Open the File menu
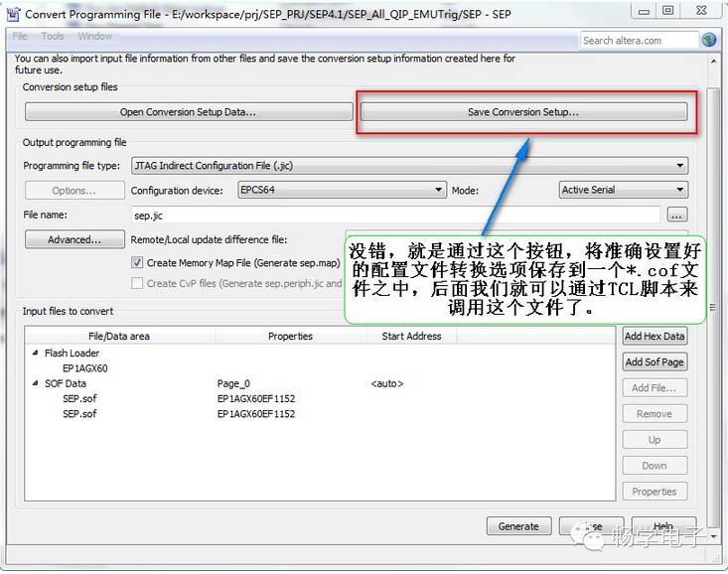This screenshot has height=574, width=728. [x=20, y=36]
